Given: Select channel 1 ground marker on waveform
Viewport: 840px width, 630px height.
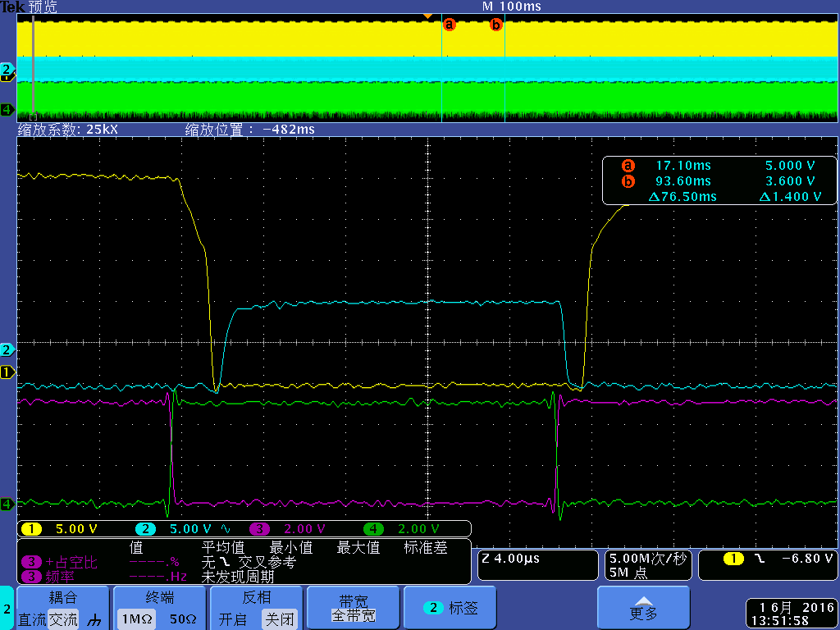Looking at the screenshot, I should (7, 372).
